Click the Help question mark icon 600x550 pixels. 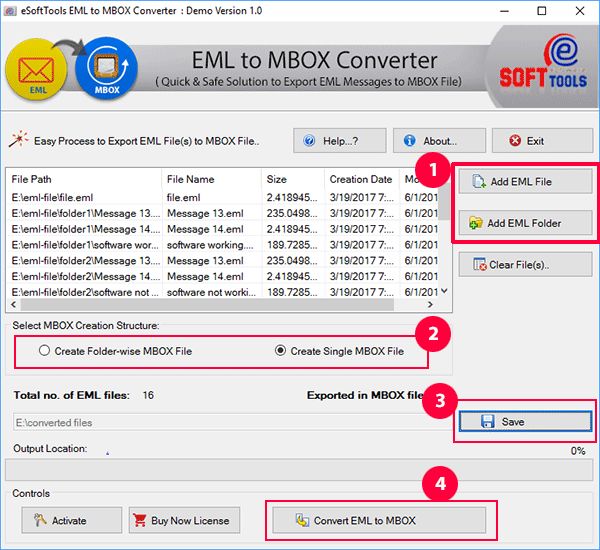[x=309, y=141]
